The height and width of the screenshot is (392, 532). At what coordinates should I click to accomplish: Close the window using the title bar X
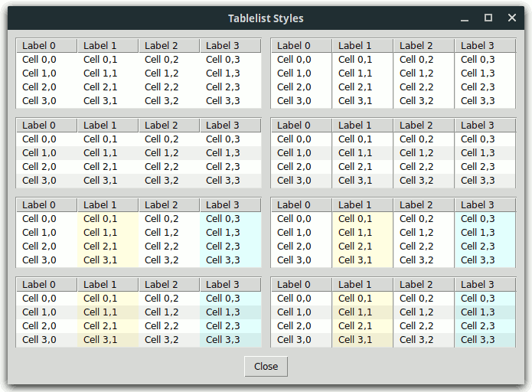(511, 18)
